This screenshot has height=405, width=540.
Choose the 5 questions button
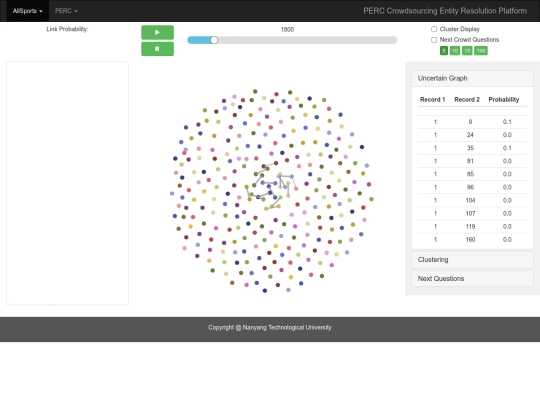444,51
